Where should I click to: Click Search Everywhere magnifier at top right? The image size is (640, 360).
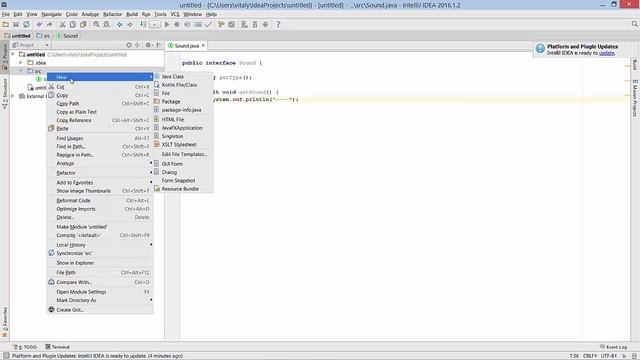pos(635,24)
